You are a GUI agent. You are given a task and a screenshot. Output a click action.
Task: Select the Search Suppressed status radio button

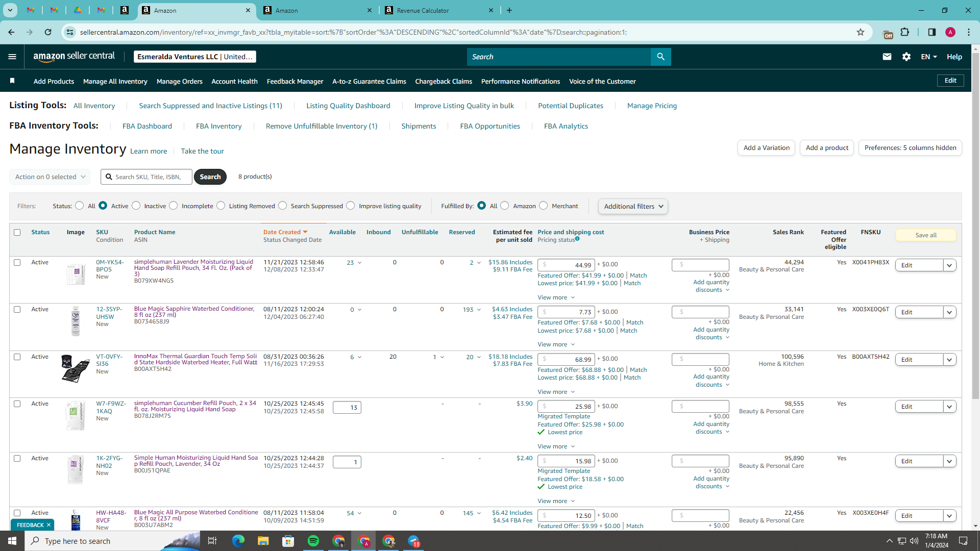(x=282, y=206)
